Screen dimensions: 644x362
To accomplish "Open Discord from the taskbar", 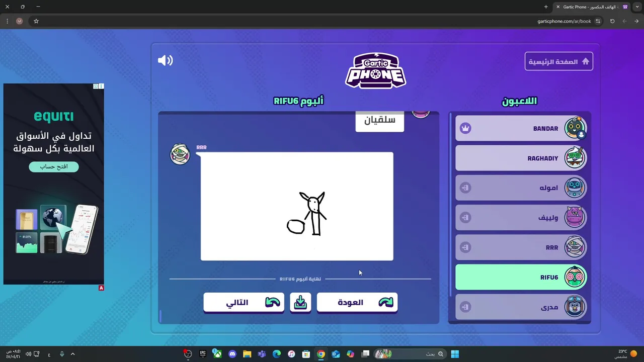I will click(x=232, y=354).
